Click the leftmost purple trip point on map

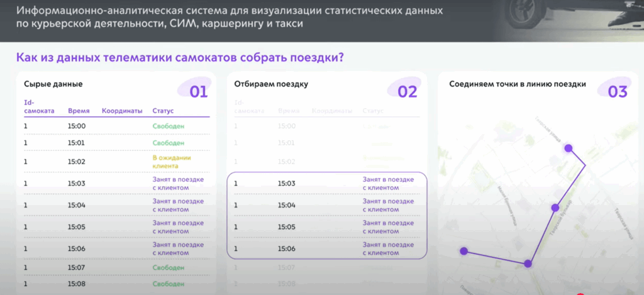(464, 251)
